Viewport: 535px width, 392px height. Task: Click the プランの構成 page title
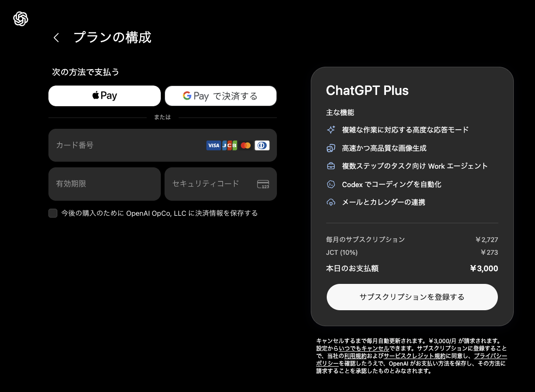112,37
